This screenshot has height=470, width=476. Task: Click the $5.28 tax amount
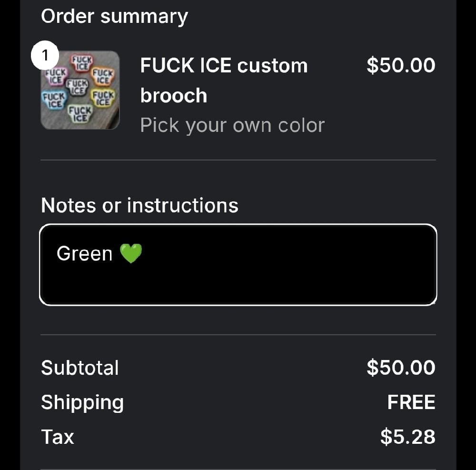pos(407,437)
